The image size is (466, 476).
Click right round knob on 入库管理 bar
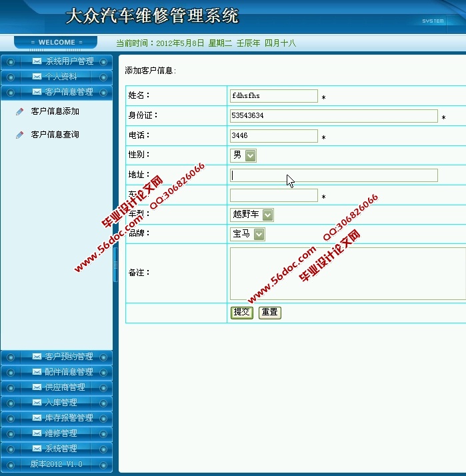point(103,403)
